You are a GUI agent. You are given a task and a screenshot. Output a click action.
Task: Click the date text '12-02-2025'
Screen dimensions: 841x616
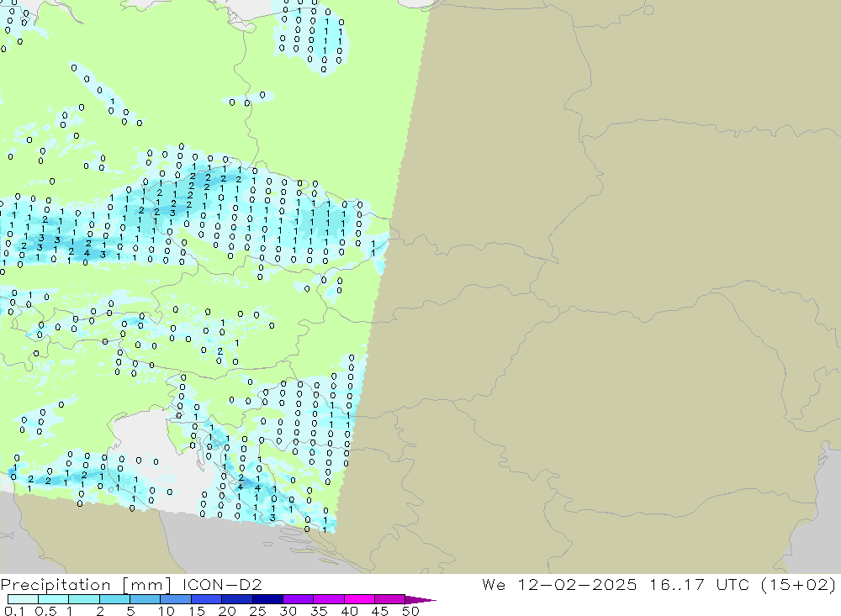(577, 584)
